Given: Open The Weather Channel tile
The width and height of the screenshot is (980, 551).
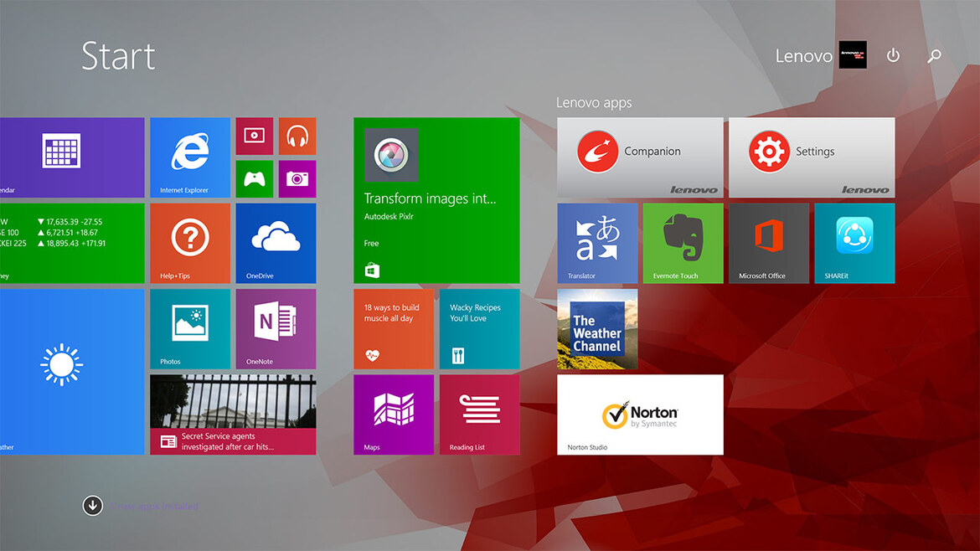Looking at the screenshot, I should click(597, 328).
